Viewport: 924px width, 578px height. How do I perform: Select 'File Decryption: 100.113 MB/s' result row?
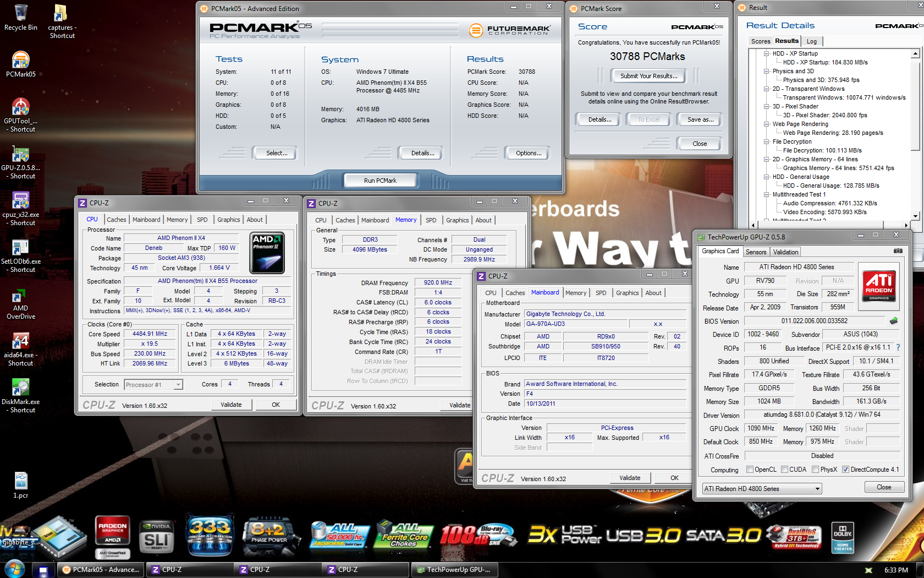822,150
